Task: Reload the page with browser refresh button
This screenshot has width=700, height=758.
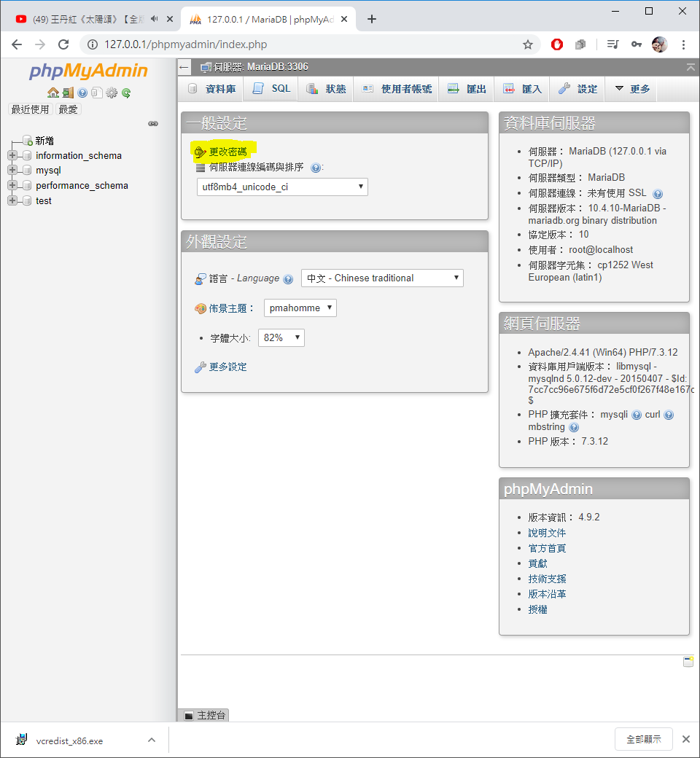Action: [x=63, y=44]
